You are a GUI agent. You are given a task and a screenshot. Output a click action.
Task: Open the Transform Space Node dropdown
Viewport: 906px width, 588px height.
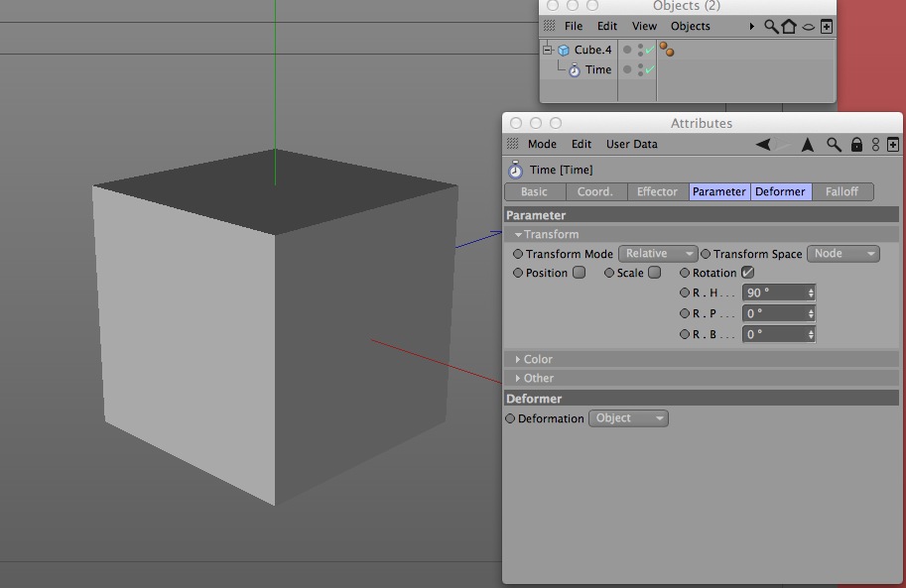843,254
